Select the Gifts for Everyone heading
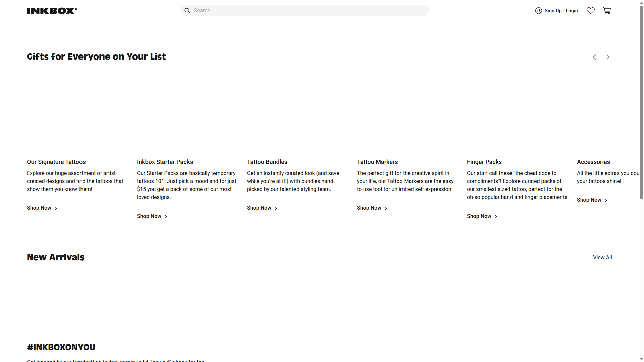This screenshot has width=644, height=362. click(x=96, y=57)
